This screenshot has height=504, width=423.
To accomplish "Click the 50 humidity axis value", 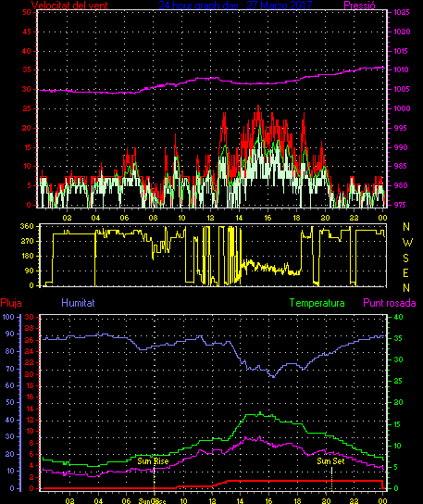I will click(10, 402).
